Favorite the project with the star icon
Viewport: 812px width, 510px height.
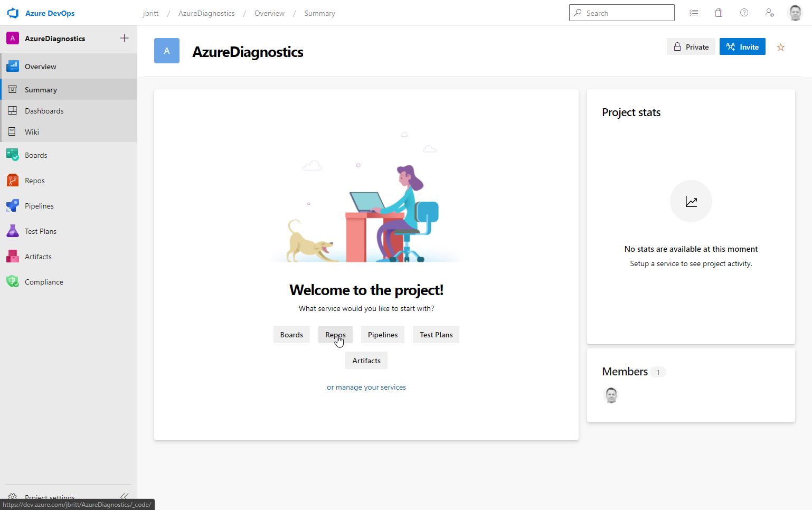coord(781,47)
